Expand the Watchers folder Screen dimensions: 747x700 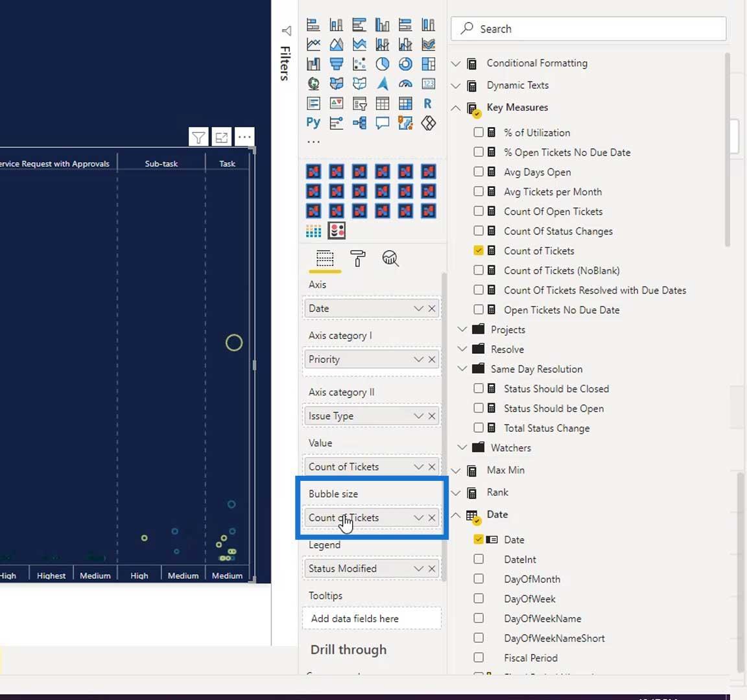(462, 447)
